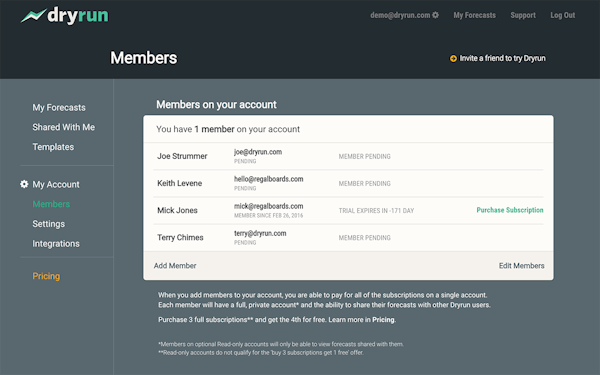The height and width of the screenshot is (375, 600).
Task: Click the email joe@dryrun.com
Action: tap(258, 152)
